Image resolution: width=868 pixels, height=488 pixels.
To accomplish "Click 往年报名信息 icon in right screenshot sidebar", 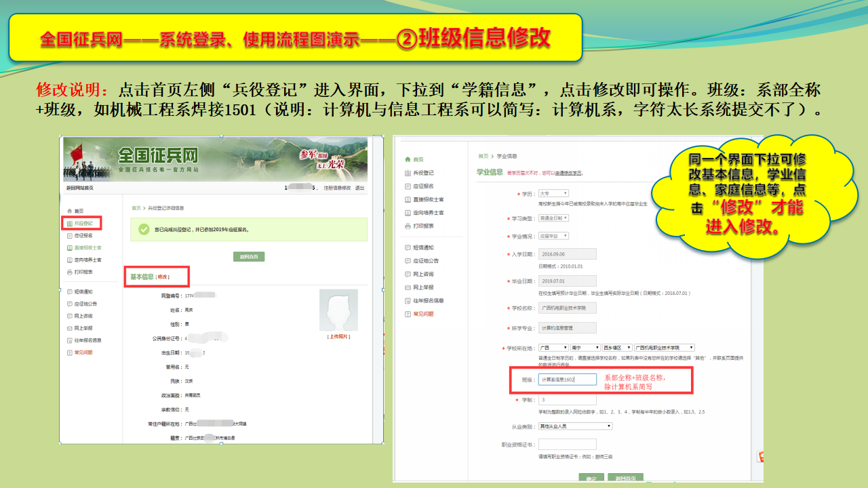I will point(408,300).
